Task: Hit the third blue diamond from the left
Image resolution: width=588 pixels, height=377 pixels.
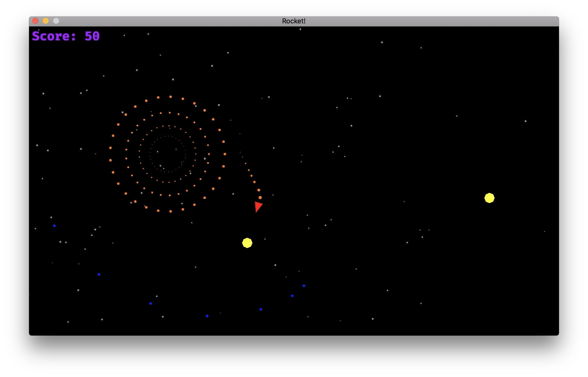Action: click(151, 304)
